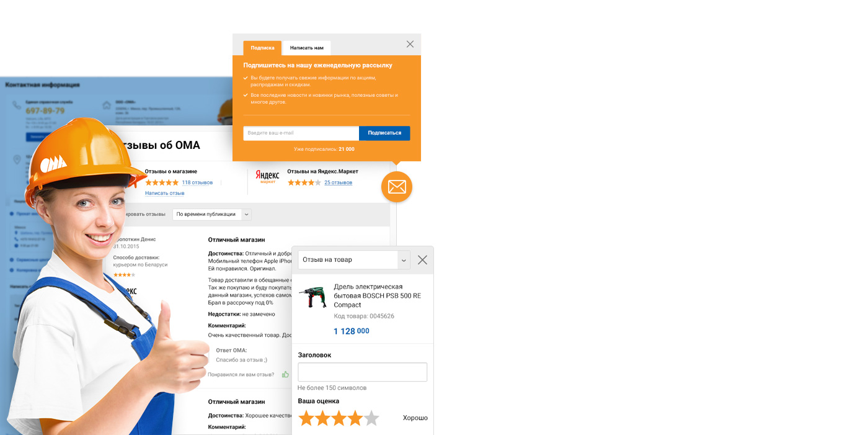Expand the По времени публикации sort dropdown

pyautogui.click(x=211, y=214)
